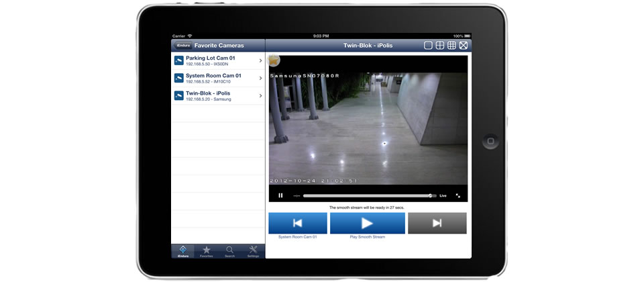Expand Twin-Blok - iPolis row chevron

261,96
